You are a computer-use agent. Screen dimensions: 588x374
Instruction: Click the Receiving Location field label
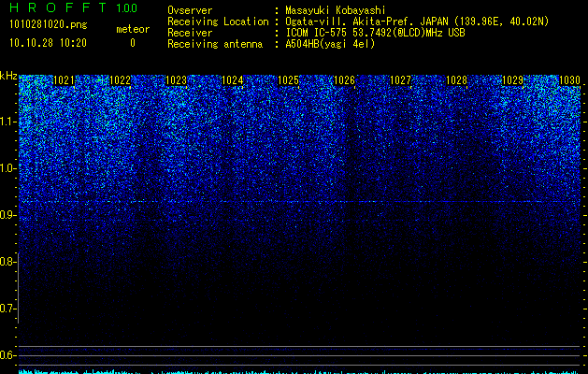coord(218,22)
